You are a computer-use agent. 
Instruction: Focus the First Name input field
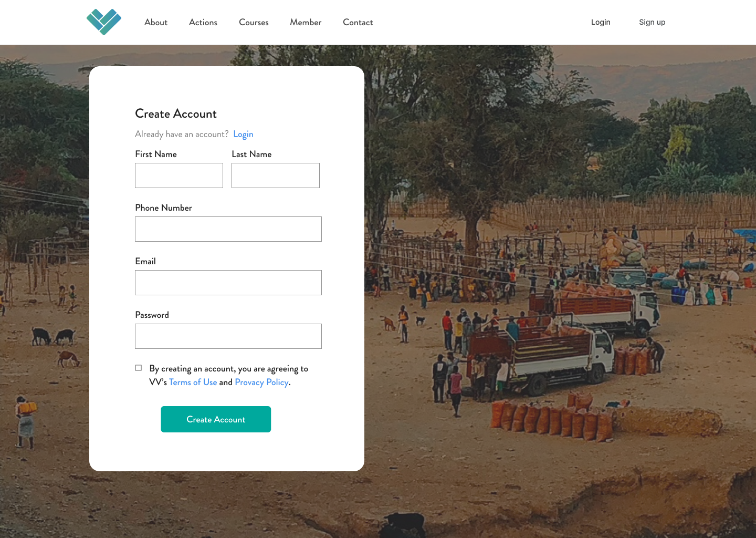(179, 175)
